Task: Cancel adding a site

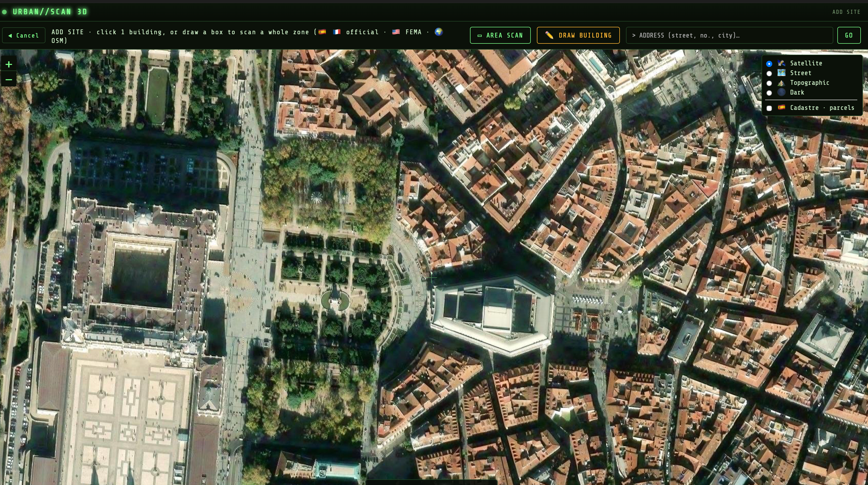Action: (24, 36)
